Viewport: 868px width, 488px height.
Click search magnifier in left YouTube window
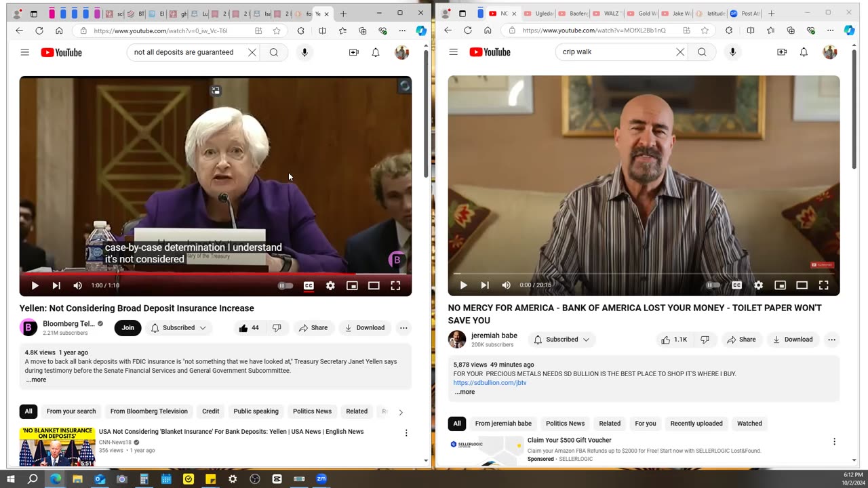[274, 52]
